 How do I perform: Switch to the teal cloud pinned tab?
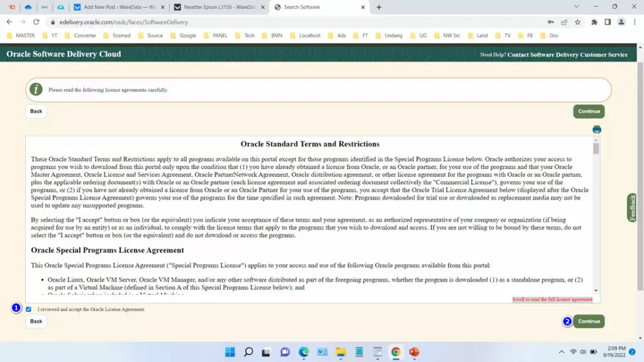pos(60,7)
